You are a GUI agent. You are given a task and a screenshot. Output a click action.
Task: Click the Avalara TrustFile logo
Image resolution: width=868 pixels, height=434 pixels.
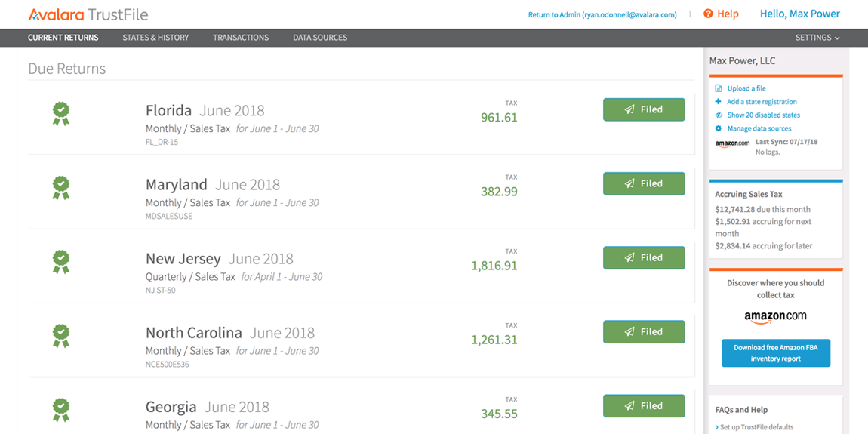(x=88, y=14)
